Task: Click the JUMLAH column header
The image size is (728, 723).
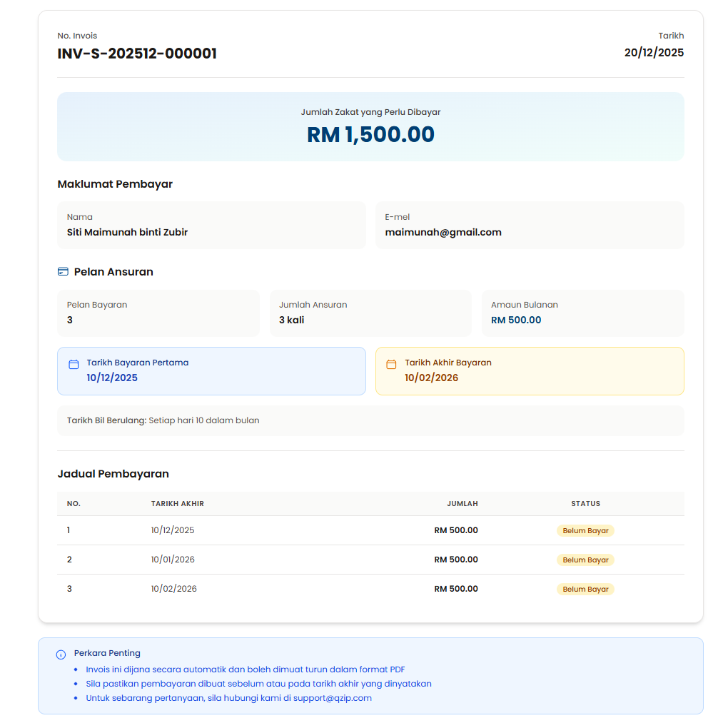Action: coord(462,504)
